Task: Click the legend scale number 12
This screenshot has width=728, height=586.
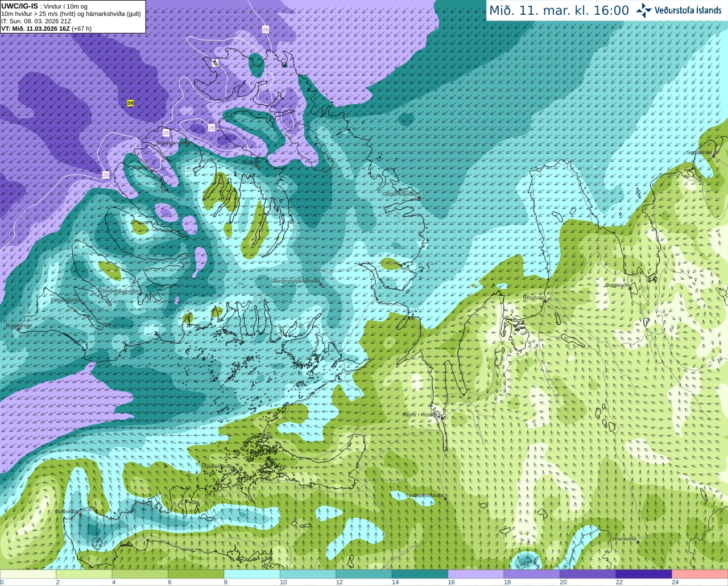Action: [x=339, y=583]
